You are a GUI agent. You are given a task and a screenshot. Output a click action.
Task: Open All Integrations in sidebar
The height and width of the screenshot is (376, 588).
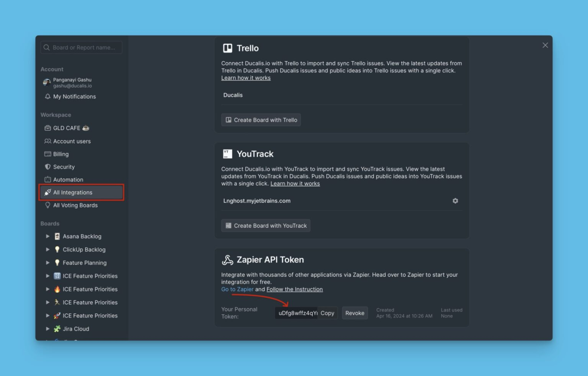[73, 193]
